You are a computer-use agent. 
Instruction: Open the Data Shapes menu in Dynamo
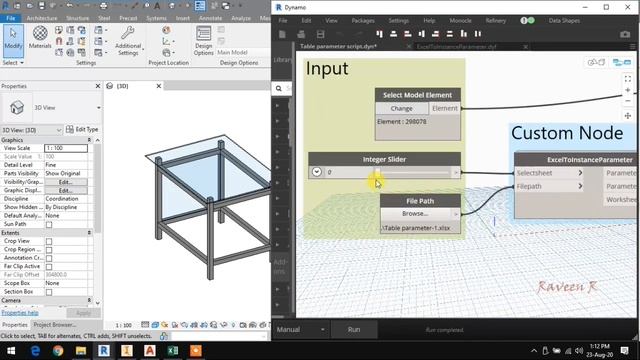564,20
